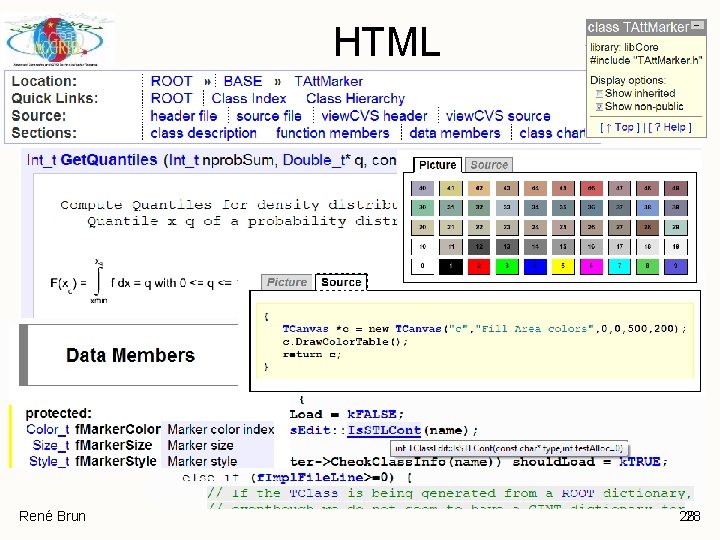The height and width of the screenshot is (540, 720).
Task: Open the header file source link
Action: (184, 116)
